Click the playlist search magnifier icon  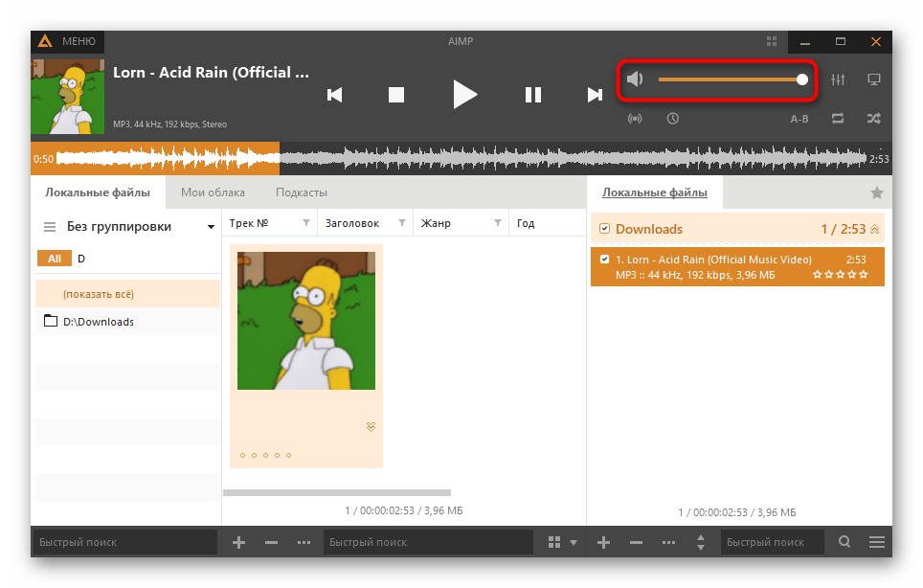point(844,541)
